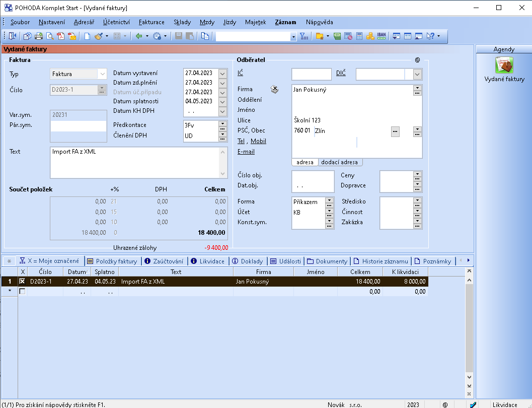Open the Typ Faktura dropdown
This screenshot has width=532, height=408.
(102, 74)
